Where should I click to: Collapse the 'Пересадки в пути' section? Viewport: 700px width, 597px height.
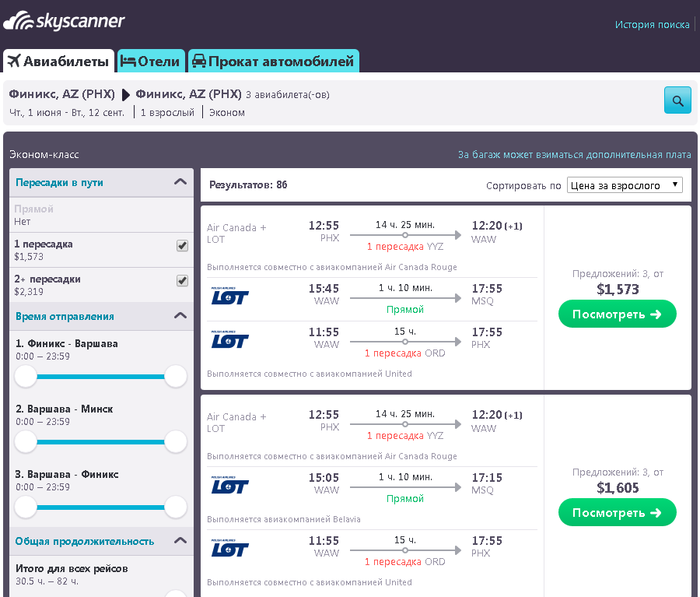point(180,182)
